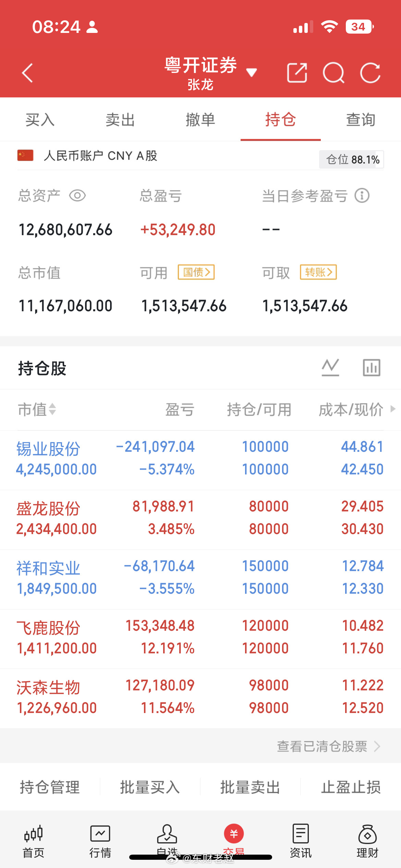Click the total profit value +53,249.80

[x=178, y=230]
